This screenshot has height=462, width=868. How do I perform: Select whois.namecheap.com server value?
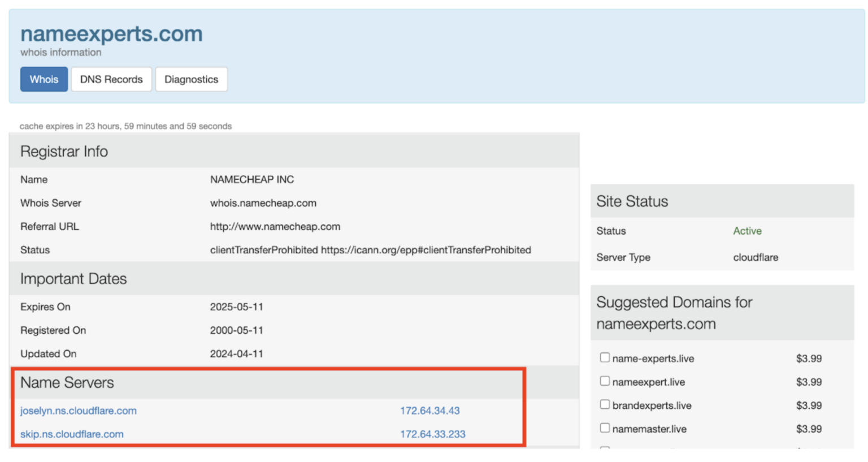click(263, 203)
